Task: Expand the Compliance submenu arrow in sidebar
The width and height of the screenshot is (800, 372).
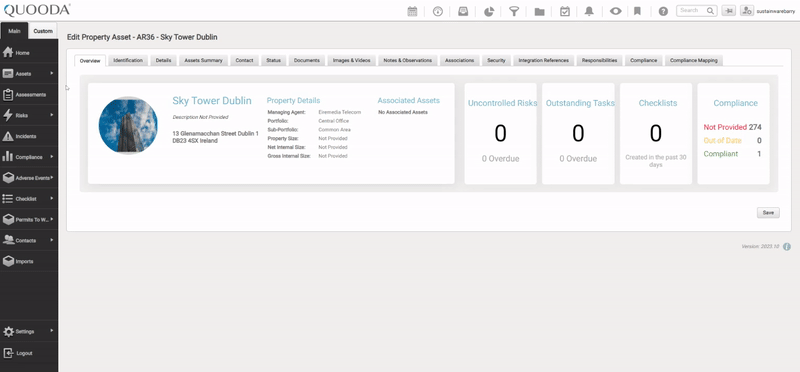Action: tap(52, 157)
